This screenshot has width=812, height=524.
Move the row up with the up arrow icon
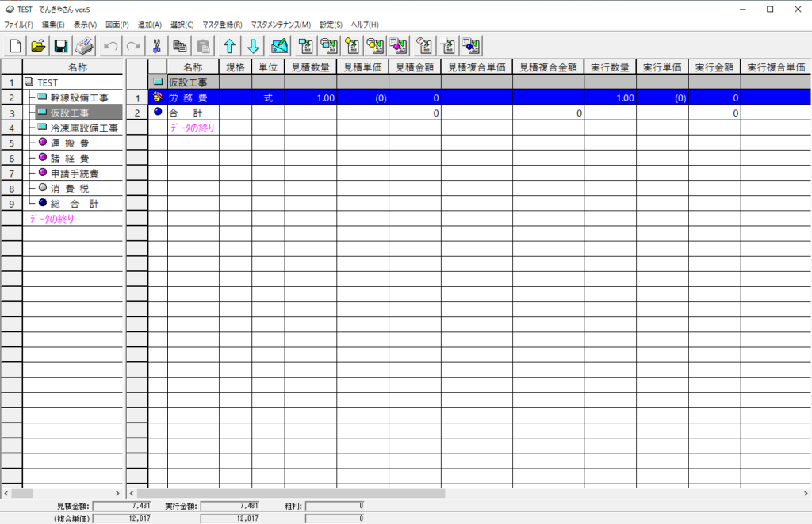(229, 46)
